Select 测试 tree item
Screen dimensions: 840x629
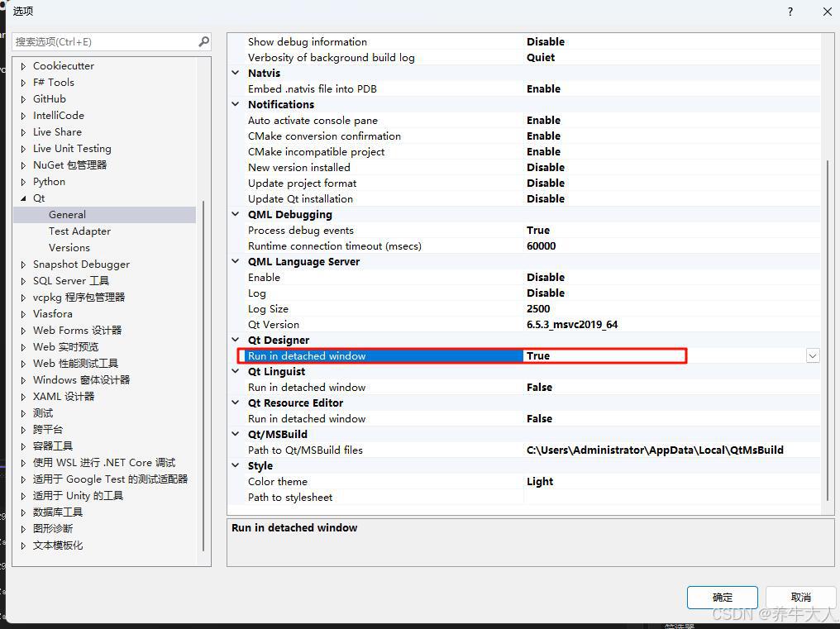pyautogui.click(x=43, y=413)
